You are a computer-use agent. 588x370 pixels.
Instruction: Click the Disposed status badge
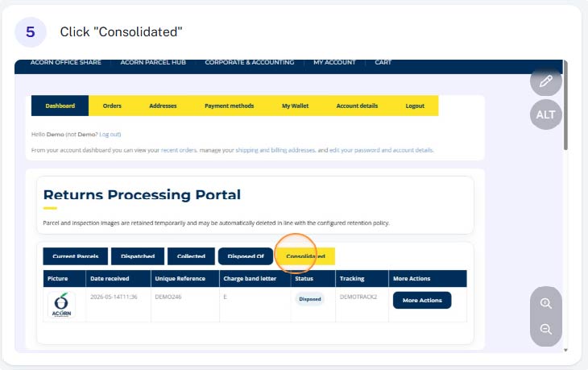[310, 299]
